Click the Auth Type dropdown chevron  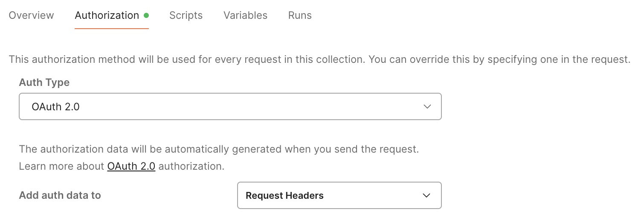[427, 106]
